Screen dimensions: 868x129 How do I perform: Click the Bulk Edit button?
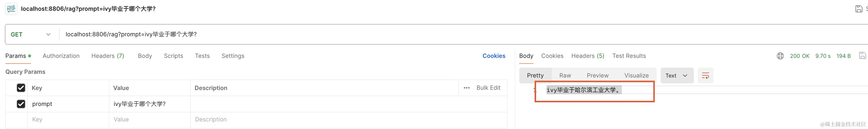[488, 88]
